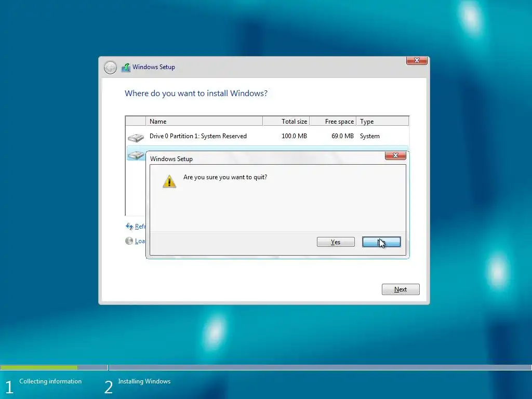
Task: Sort by Free space column header
Action: (333, 121)
